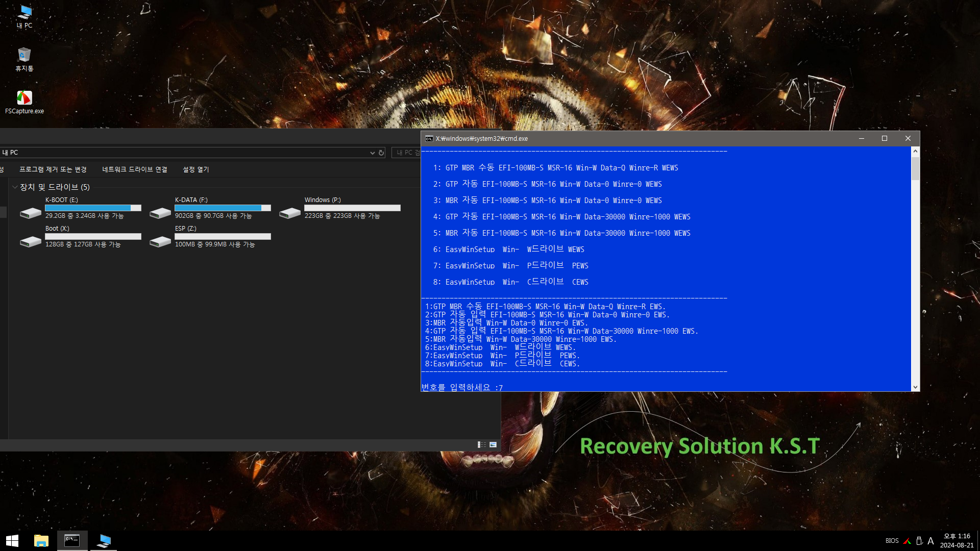The width and height of the screenshot is (980, 551).
Task: Launch FSCapture.exe desktop icon
Action: (24, 102)
